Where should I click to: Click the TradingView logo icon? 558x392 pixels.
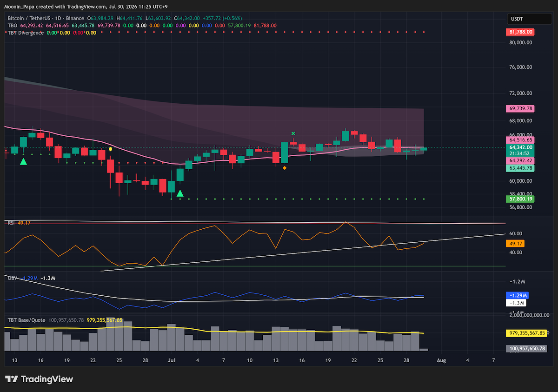12,379
